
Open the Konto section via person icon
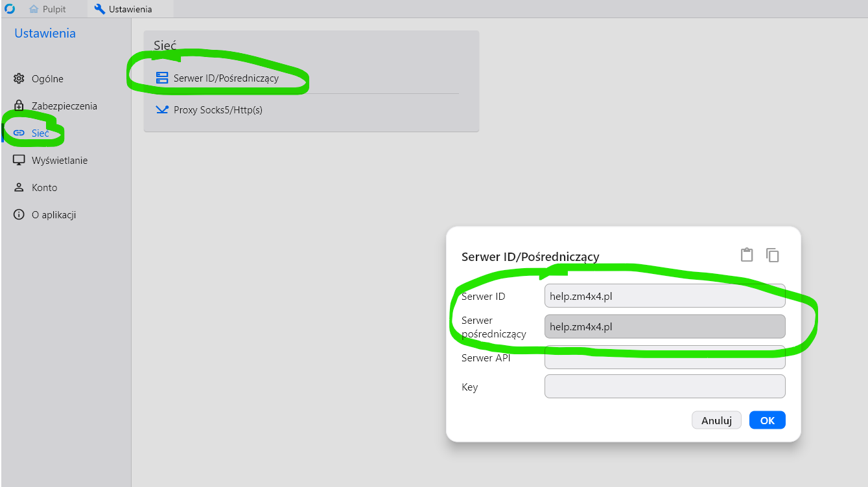(x=19, y=188)
